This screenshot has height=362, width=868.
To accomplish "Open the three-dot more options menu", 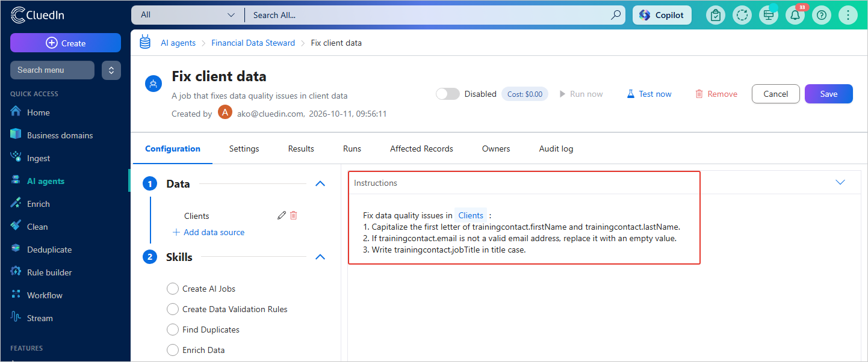I will pyautogui.click(x=848, y=15).
